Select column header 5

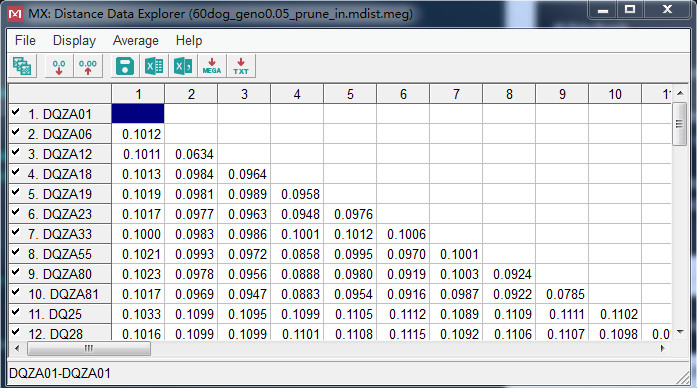[350, 94]
